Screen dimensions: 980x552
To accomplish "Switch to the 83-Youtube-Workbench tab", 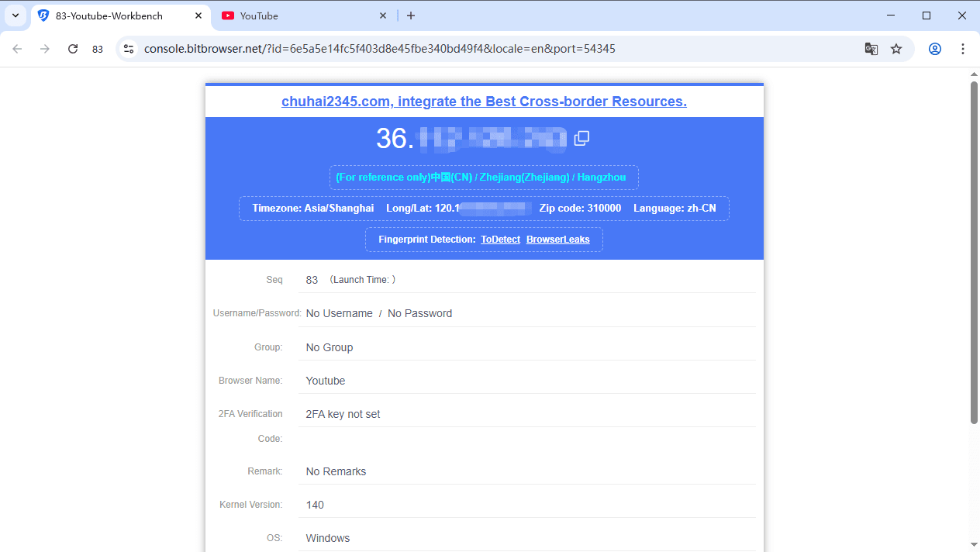I will 120,16.
